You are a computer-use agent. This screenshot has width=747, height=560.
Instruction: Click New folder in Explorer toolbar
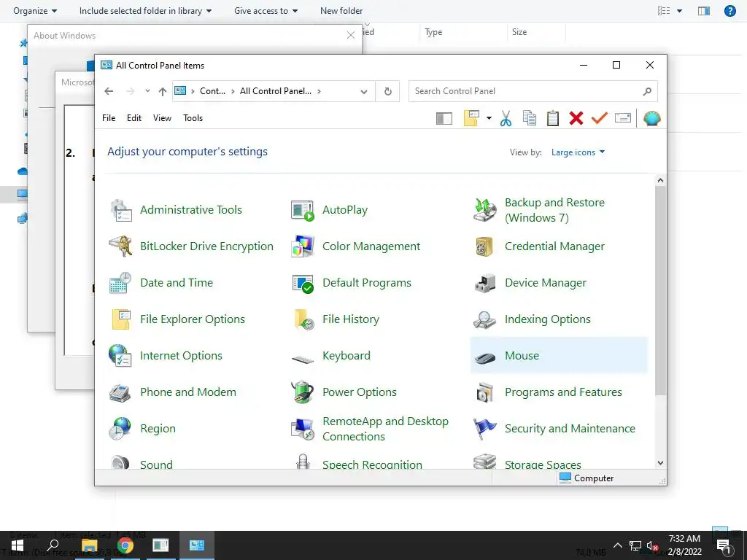(x=341, y=10)
